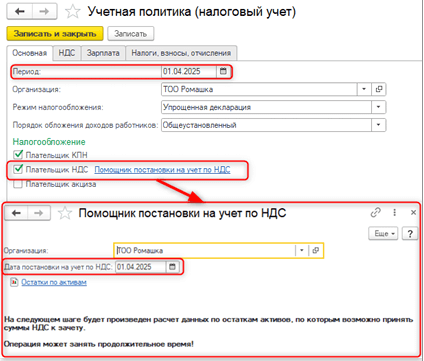The height and width of the screenshot is (361, 424).
Task: Click the report icon beside Остатки по активам
Action: [14, 282]
